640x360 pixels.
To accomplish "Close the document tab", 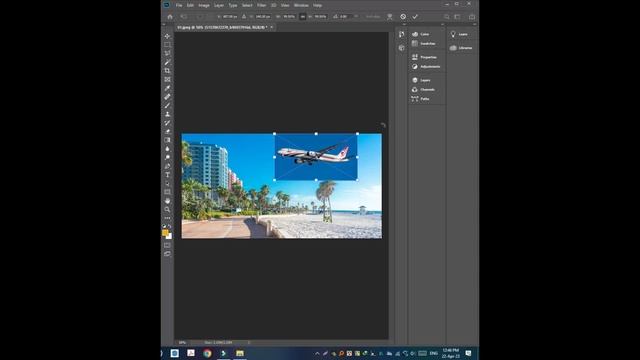I will point(272,27).
